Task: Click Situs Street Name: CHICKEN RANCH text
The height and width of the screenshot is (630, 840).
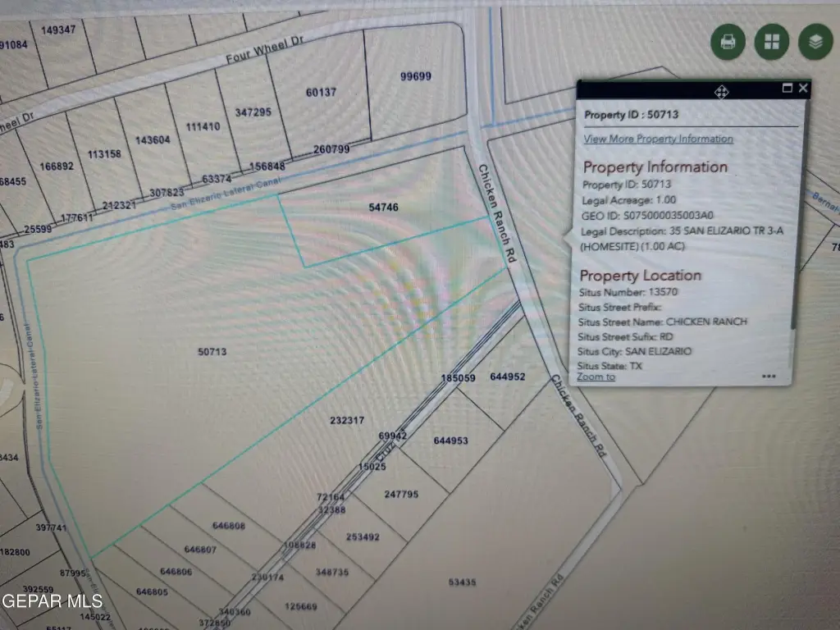Action: click(x=662, y=322)
